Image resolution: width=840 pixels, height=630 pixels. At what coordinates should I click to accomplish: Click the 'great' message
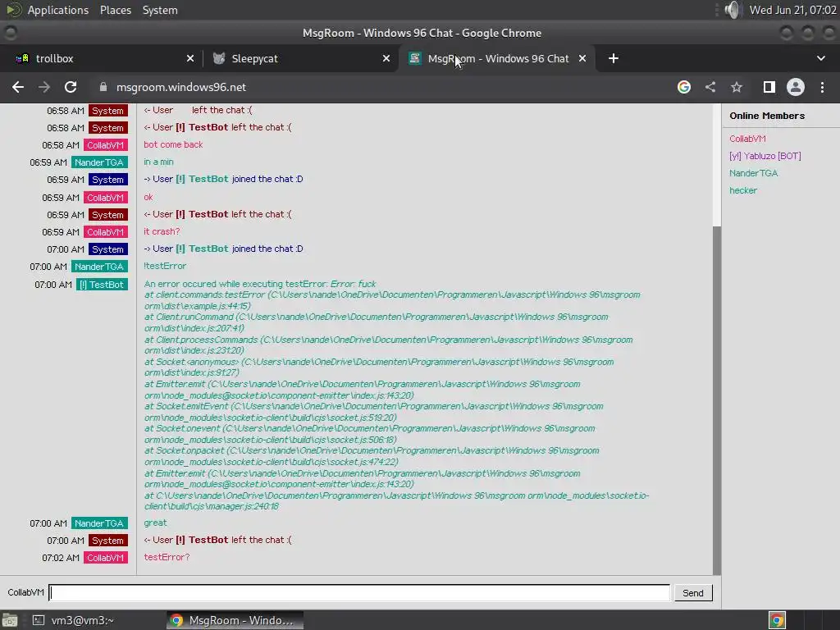tap(155, 523)
